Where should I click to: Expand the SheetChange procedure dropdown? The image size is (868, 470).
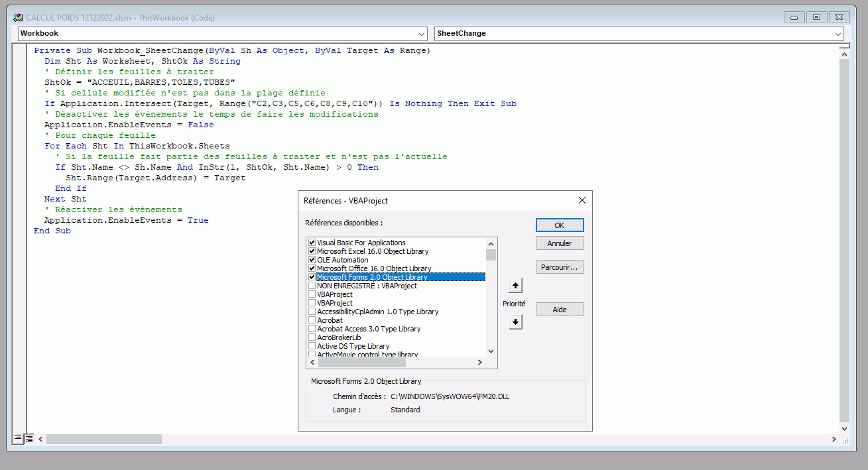[838, 33]
